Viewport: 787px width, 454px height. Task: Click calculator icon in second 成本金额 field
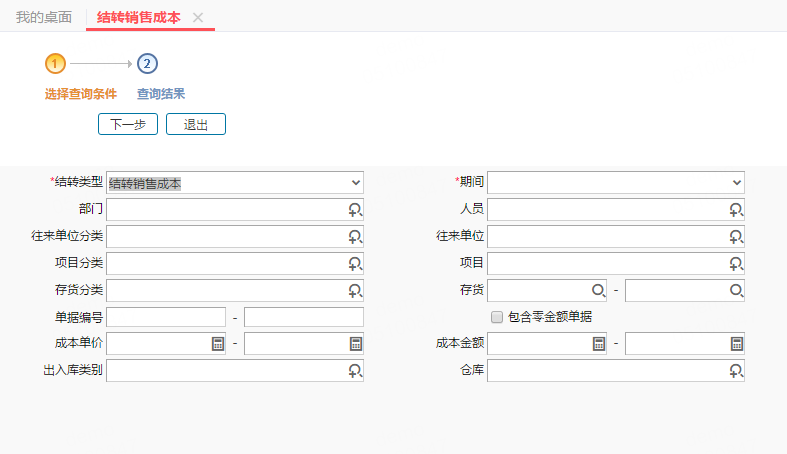(x=736, y=343)
